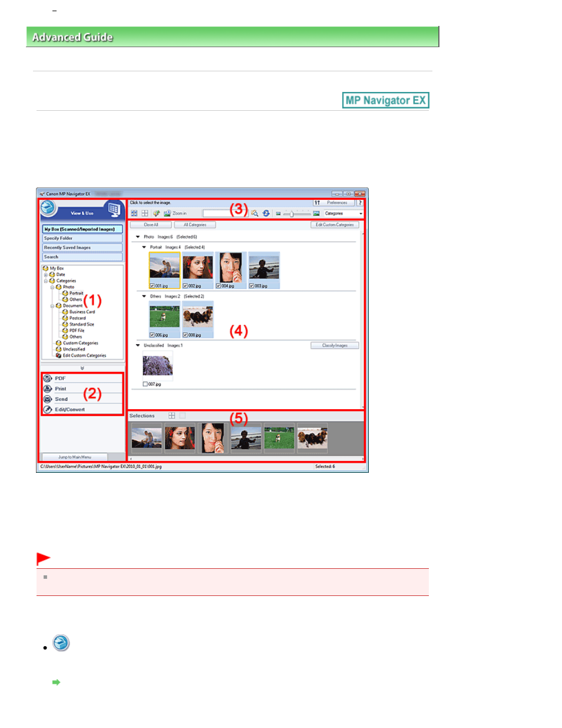The height and width of the screenshot is (728, 562).
Task: Click the Selections horizontal scrollbar
Action: pyautogui.click(x=246, y=459)
